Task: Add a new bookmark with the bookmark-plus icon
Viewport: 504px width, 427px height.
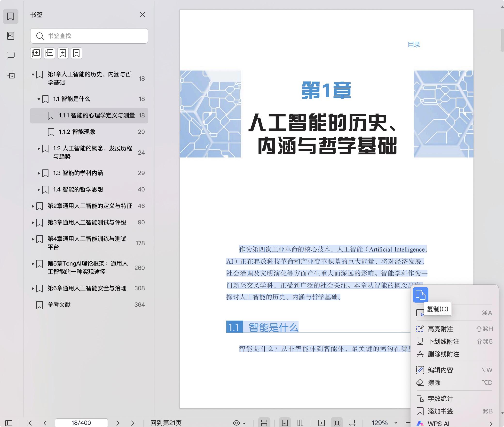Action: click(x=63, y=53)
